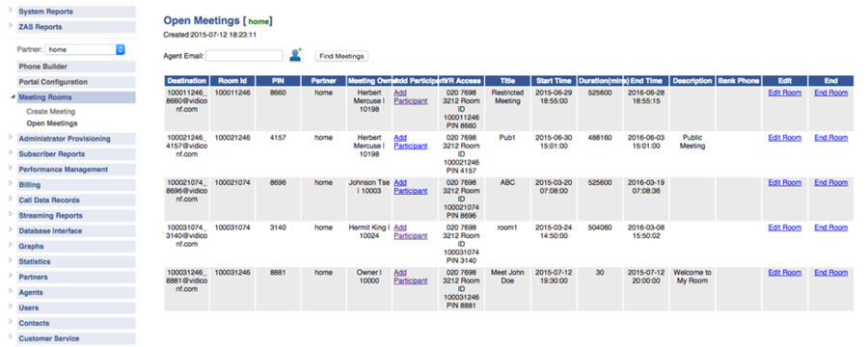The image size is (868, 347).
Task: Open the Partner dropdown showing home
Action: pos(85,49)
